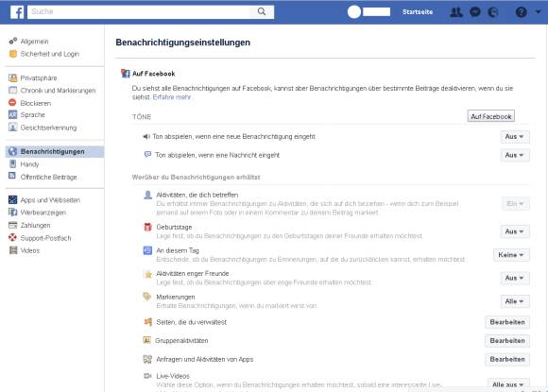The height and width of the screenshot is (392, 548).
Task: Click Bearbeiten for Seiten, die du verwaltest
Action: pyautogui.click(x=507, y=322)
